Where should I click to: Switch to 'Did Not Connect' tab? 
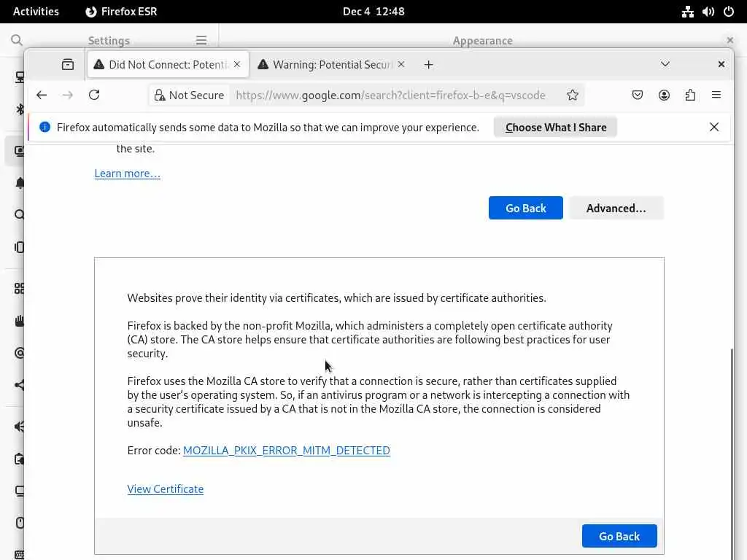[168, 64]
